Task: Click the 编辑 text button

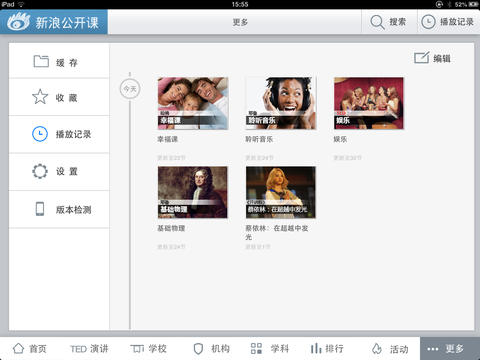Action: click(442, 59)
